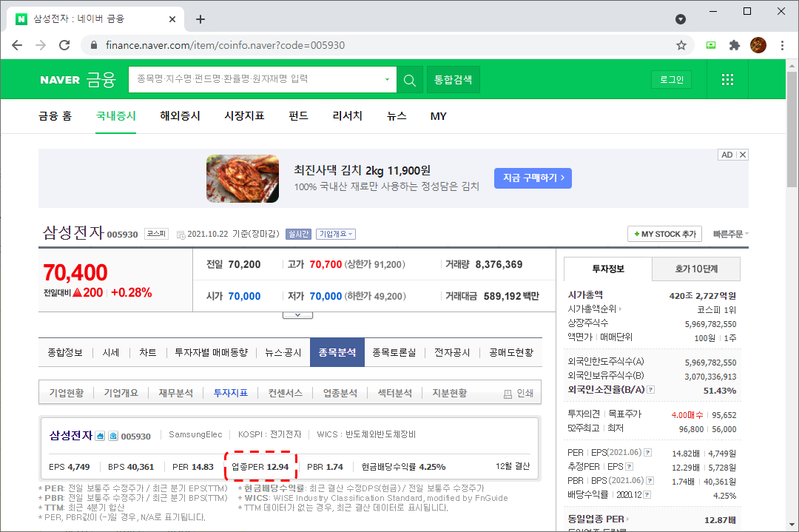
Task: Click the scrollbar down arrow
Action: (x=792, y=525)
